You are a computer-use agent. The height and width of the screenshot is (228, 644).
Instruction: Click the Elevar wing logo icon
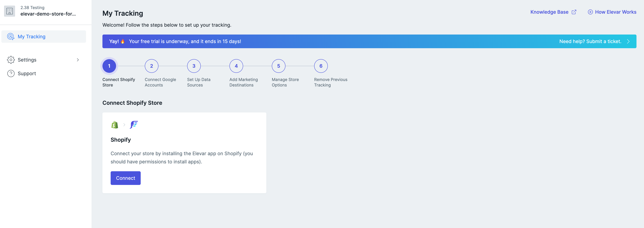coord(134,125)
